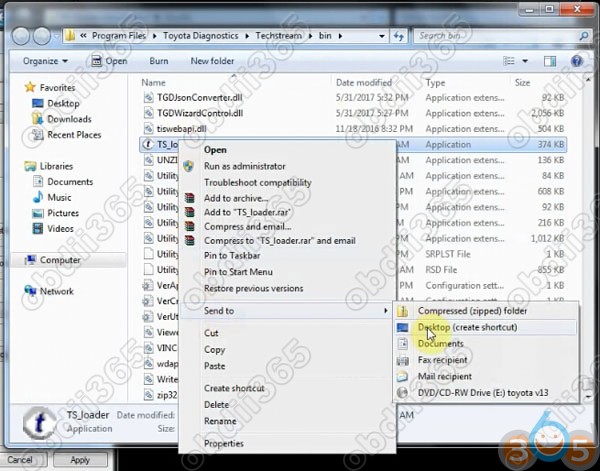Click the Search bin input field

tap(497, 36)
